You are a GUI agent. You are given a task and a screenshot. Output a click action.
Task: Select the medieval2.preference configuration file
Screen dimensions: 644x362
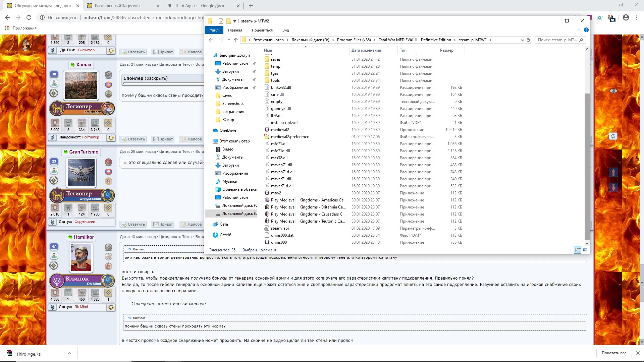pyautogui.click(x=290, y=137)
